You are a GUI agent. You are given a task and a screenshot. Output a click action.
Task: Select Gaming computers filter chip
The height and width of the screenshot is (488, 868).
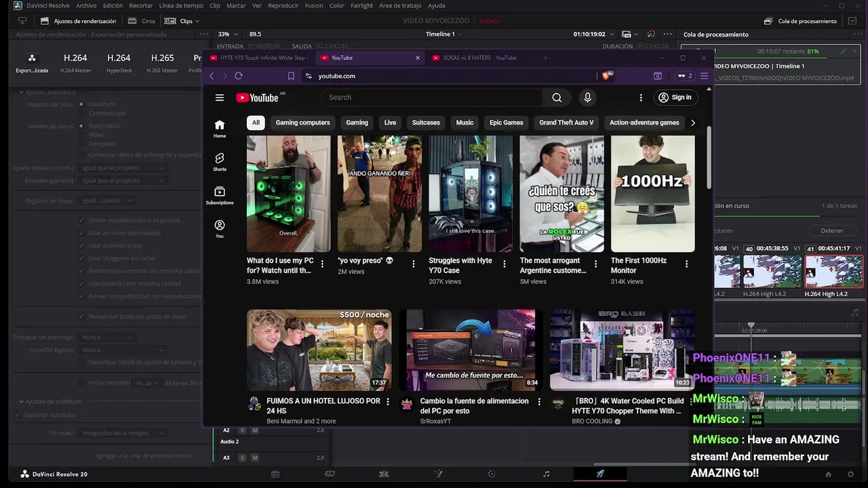302,123
